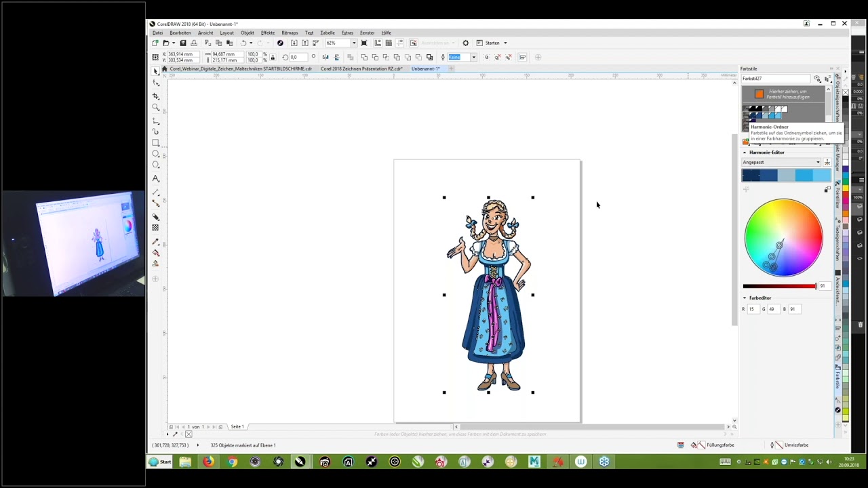Select the Color Eyedropper tool
This screenshot has height=488, width=868.
coord(155,241)
